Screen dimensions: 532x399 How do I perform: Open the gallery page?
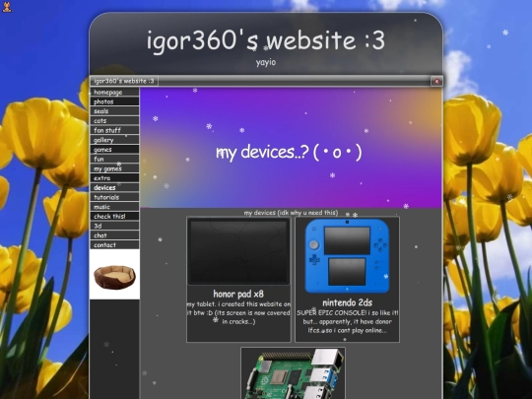[x=114, y=140]
